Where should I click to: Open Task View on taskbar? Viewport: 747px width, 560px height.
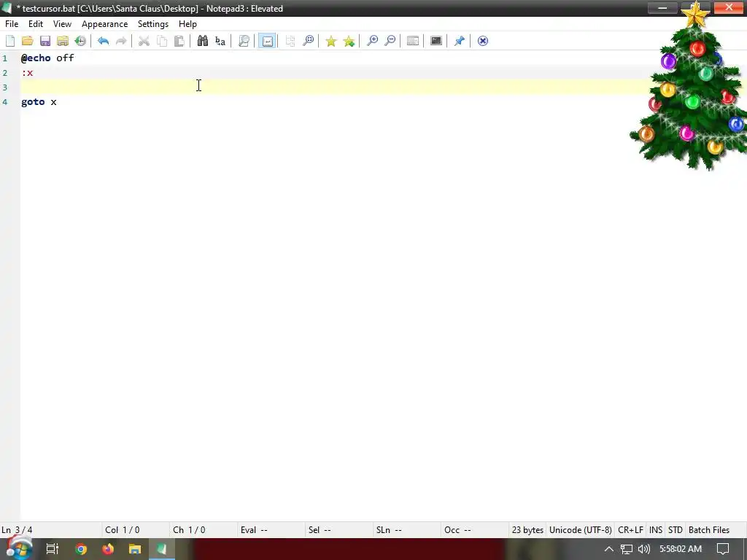coord(53,549)
